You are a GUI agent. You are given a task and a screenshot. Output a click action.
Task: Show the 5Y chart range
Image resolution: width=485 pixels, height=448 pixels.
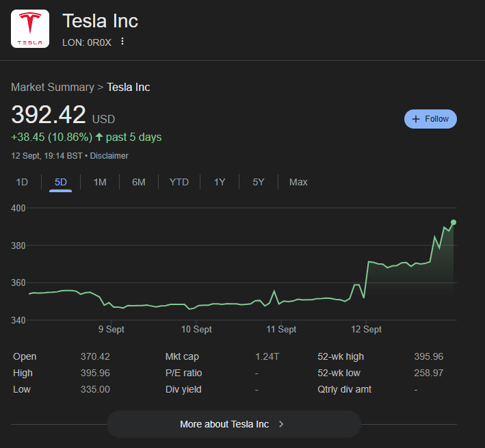pos(259,182)
